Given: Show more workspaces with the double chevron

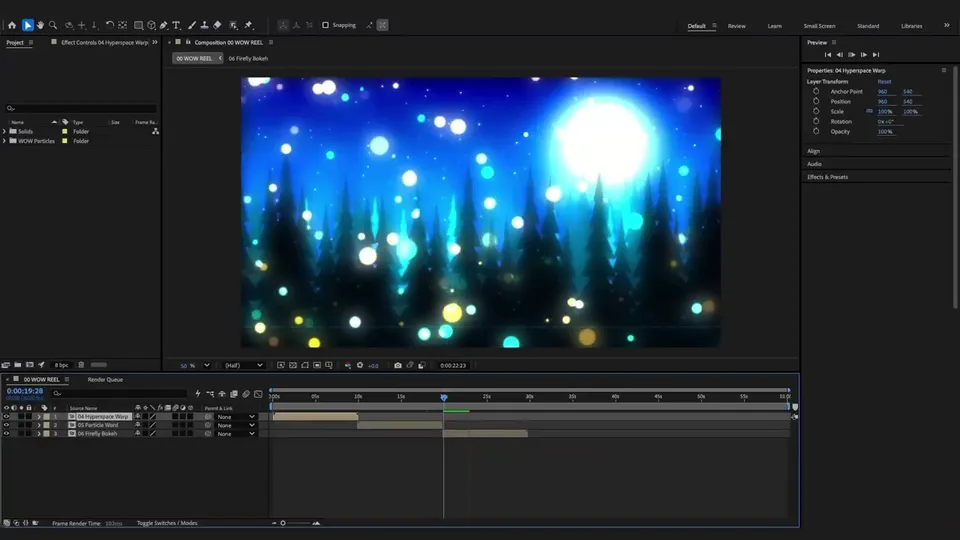Looking at the screenshot, I should click(x=947, y=25).
